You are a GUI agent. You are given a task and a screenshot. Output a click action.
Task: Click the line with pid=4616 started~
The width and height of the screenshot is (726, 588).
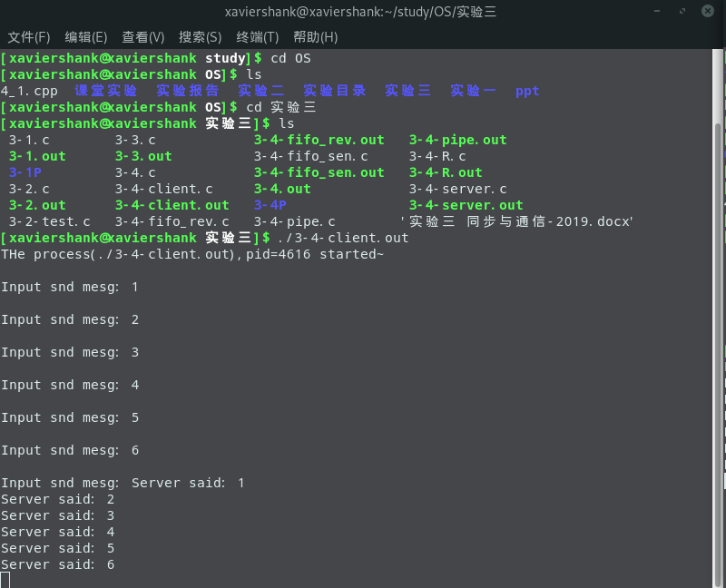192,254
